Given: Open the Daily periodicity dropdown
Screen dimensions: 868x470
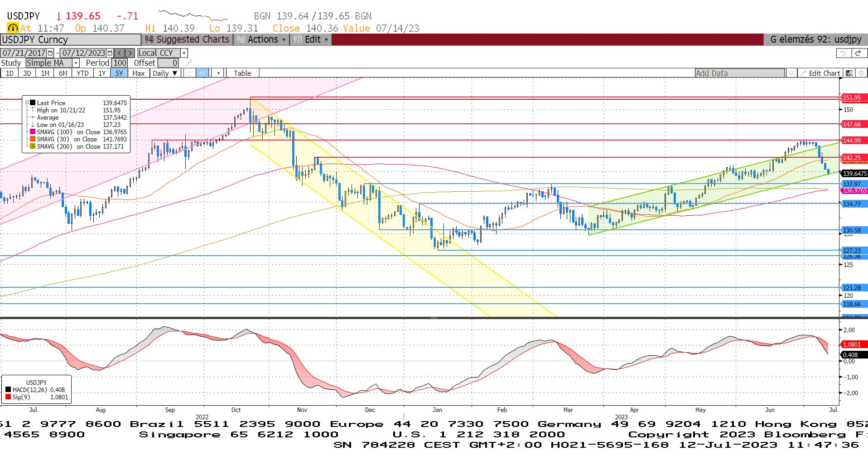Looking at the screenshot, I should coord(165,73).
